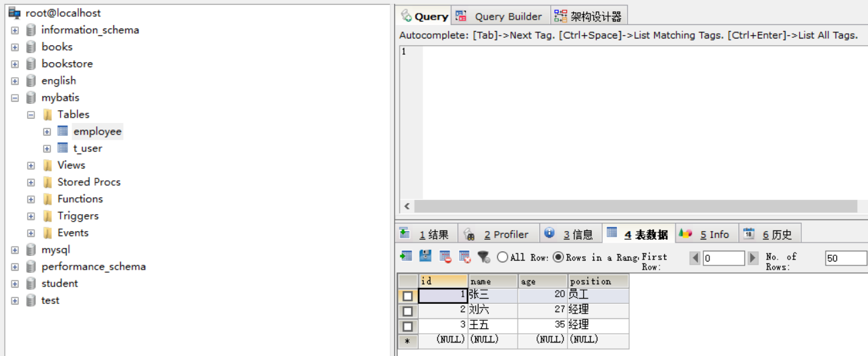Select the All Rows radio button
The width and height of the screenshot is (868, 356).
(502, 257)
